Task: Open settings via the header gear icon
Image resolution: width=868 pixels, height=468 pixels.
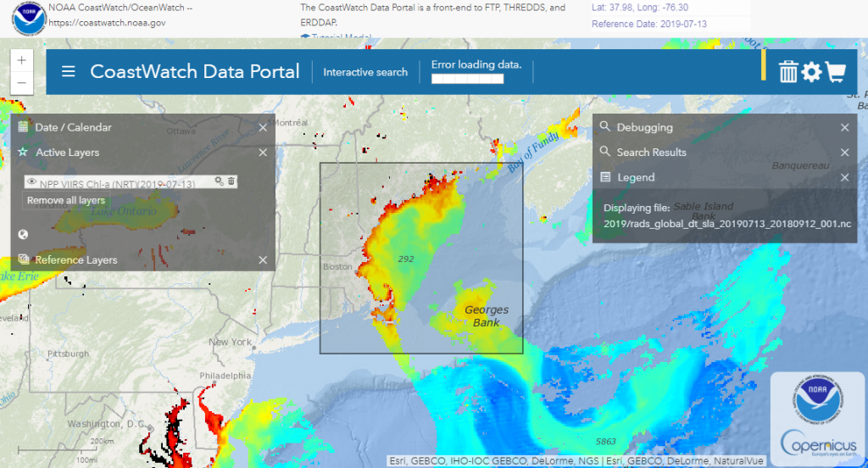Action: [x=812, y=72]
